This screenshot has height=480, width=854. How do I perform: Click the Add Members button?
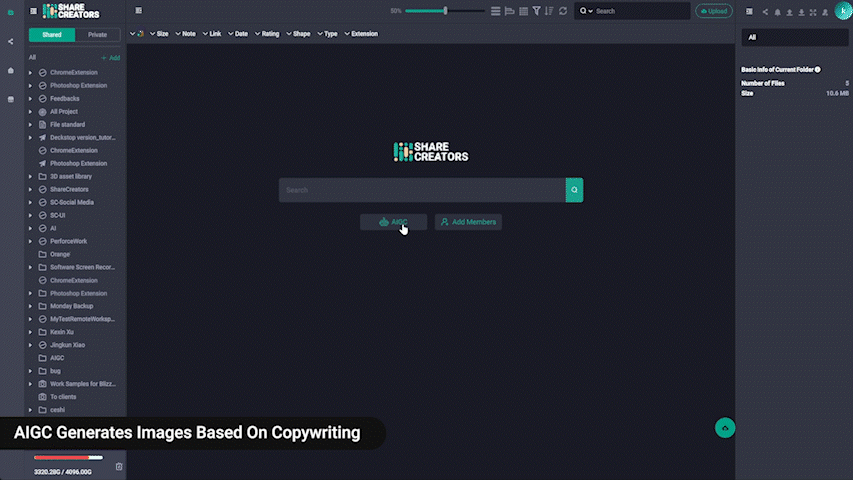click(468, 222)
